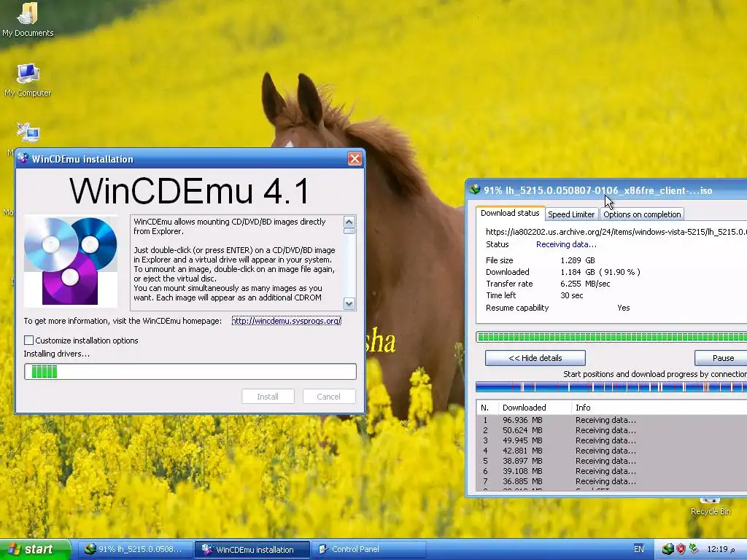The width and height of the screenshot is (747, 560).
Task: Click the EN language indicator in taskbar
Action: [639, 549]
